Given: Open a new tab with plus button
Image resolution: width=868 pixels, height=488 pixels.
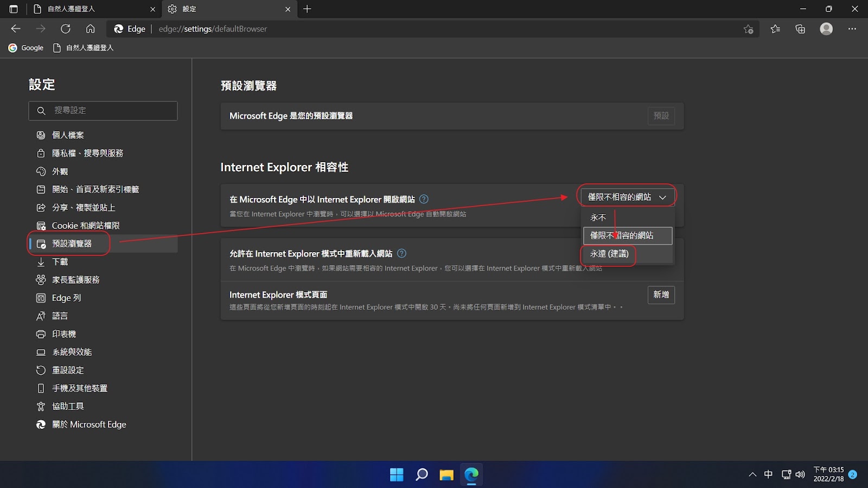Looking at the screenshot, I should (307, 9).
